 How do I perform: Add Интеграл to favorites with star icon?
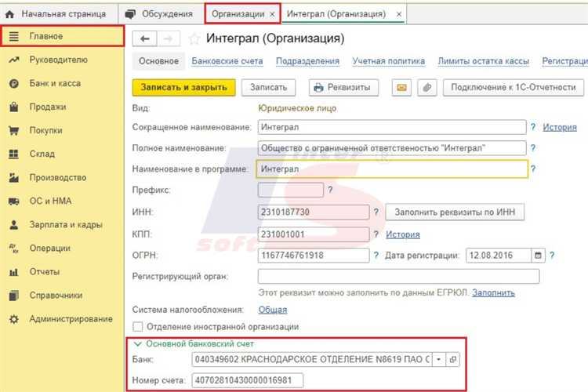coord(194,38)
